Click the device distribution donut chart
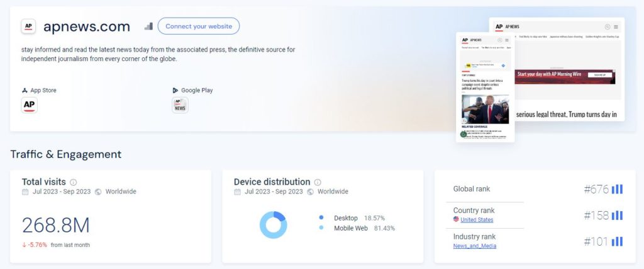Viewport: 644px width, 269px height. pyautogui.click(x=273, y=224)
